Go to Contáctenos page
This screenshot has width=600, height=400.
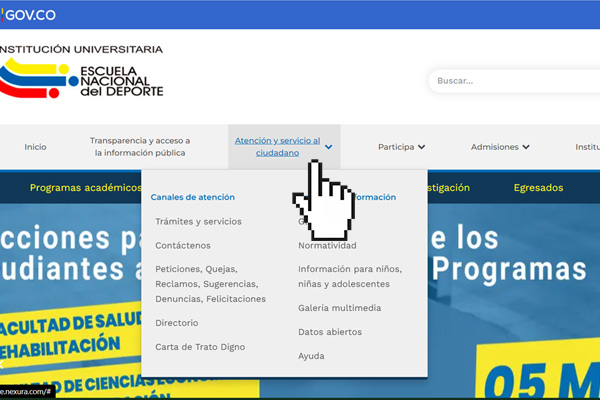pyautogui.click(x=183, y=245)
